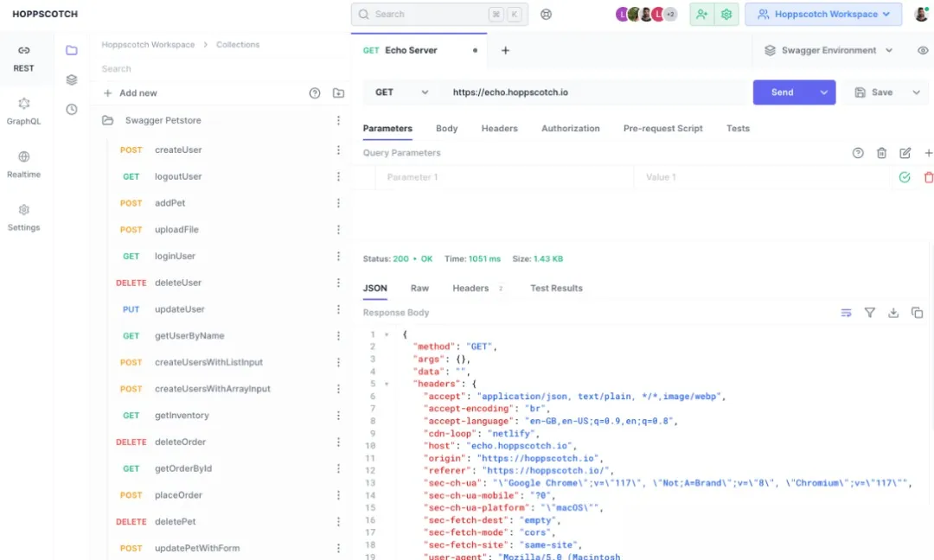Image resolution: width=934 pixels, height=560 pixels.
Task: Switch to the Raw response tab
Action: point(419,288)
